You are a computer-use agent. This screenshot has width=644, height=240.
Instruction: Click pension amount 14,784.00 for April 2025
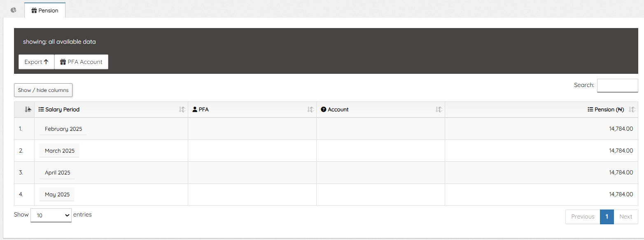click(621, 172)
